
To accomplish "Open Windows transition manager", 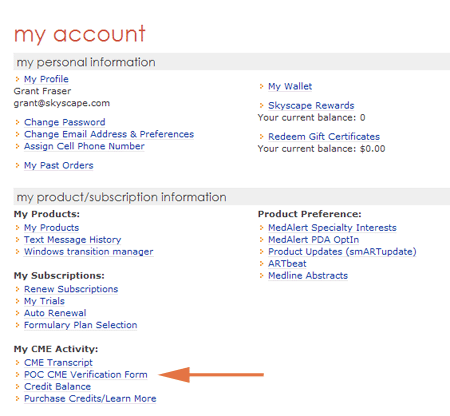I will (88, 252).
